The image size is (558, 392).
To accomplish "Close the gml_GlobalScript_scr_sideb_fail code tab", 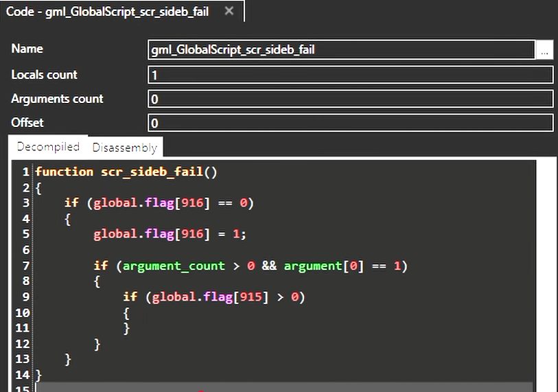I will point(229,11).
